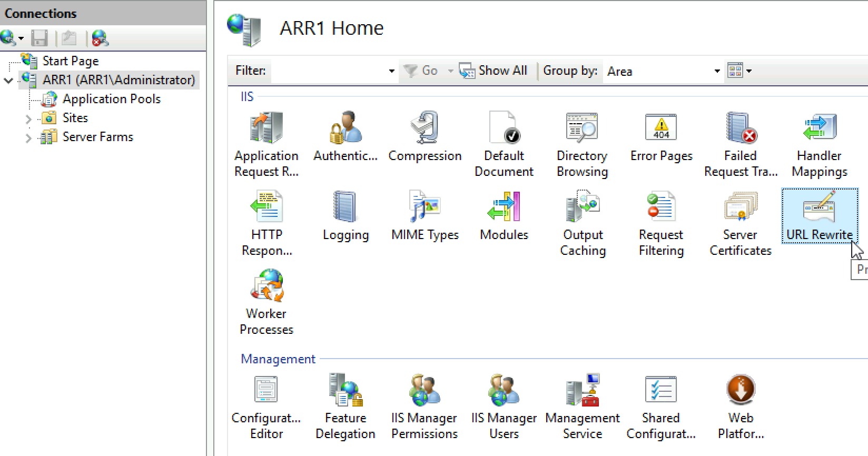868x456 pixels.
Task: Open the Group by Area dropdown
Action: pos(663,71)
